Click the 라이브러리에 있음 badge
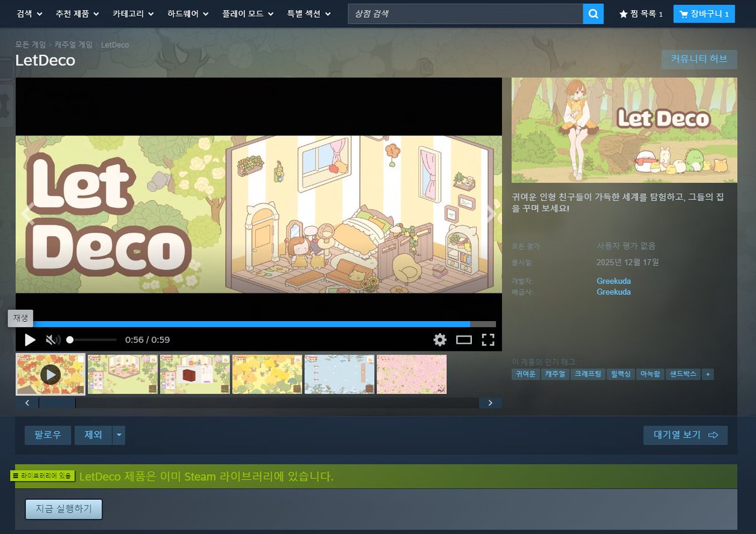 tap(43, 476)
